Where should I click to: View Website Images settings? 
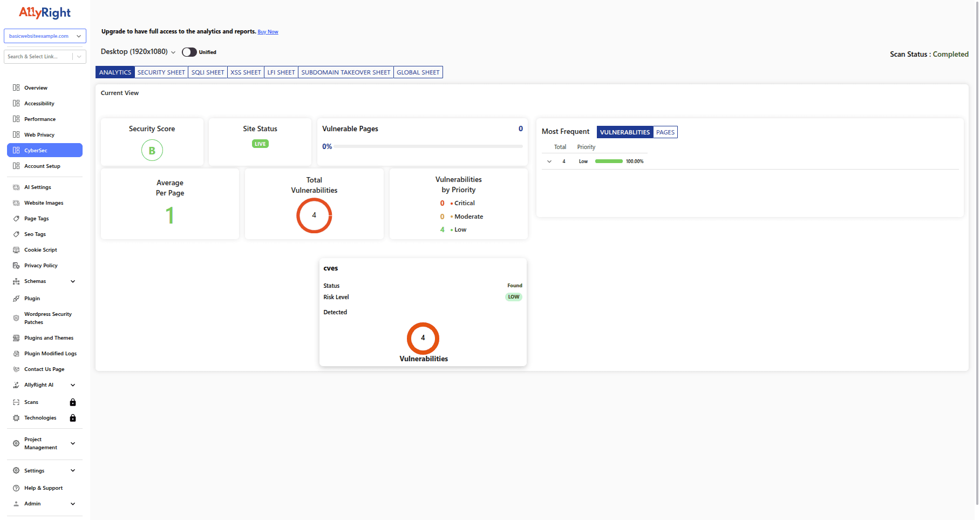44,202
